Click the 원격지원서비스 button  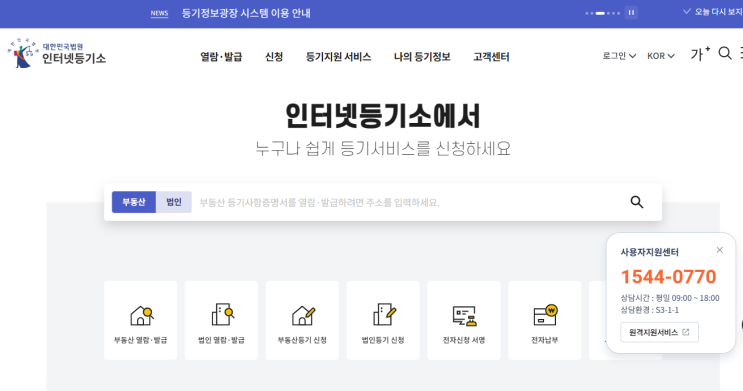click(x=659, y=332)
